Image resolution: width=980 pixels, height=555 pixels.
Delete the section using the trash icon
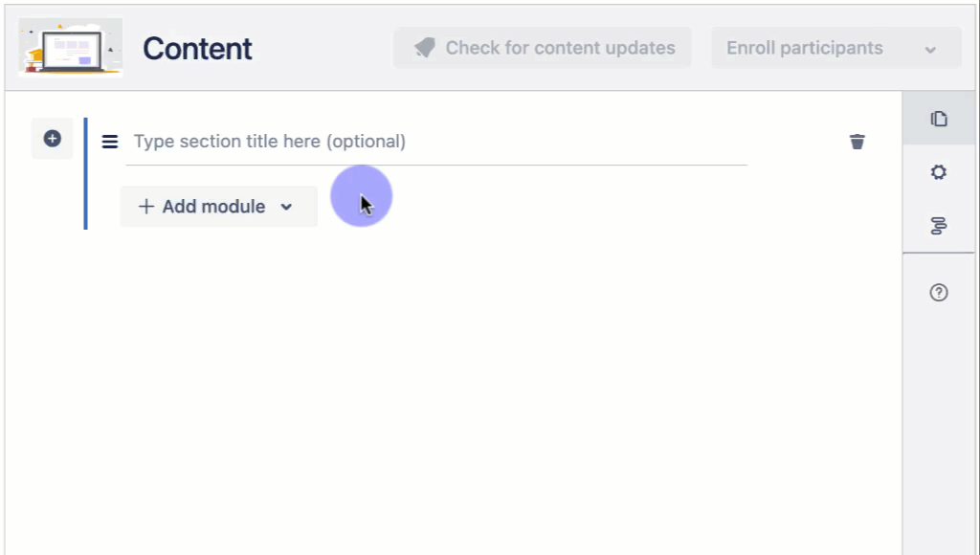pyautogui.click(x=857, y=141)
